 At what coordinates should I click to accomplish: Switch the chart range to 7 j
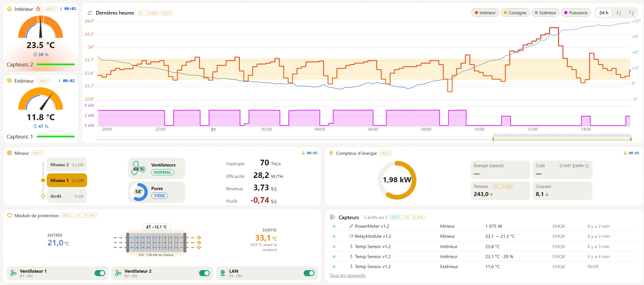(631, 13)
